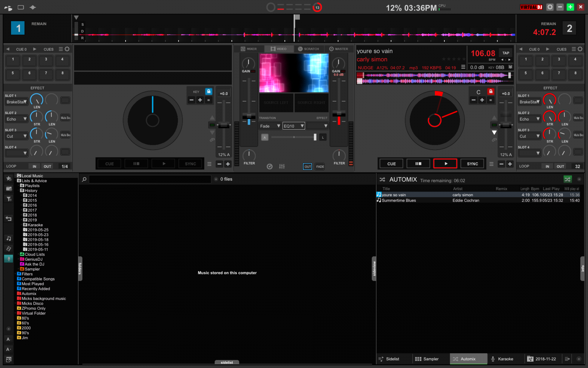Toggle right deck slot 1 effect on button

coord(578,100)
